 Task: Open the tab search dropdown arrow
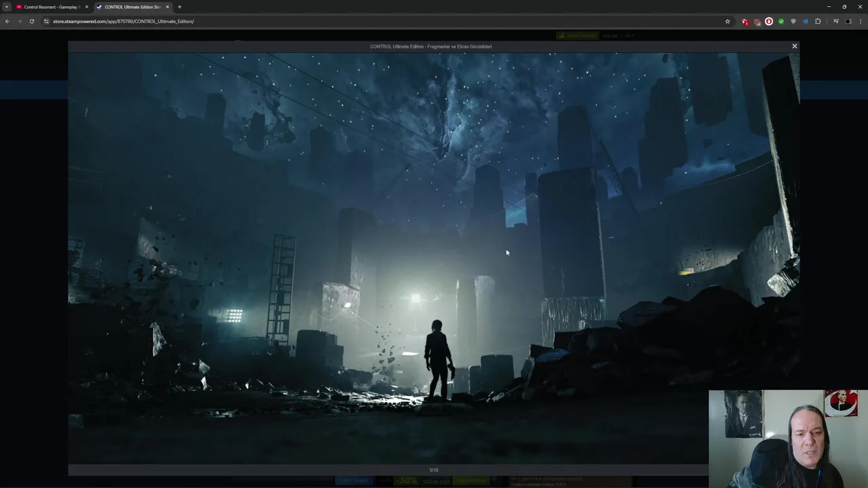(7, 7)
